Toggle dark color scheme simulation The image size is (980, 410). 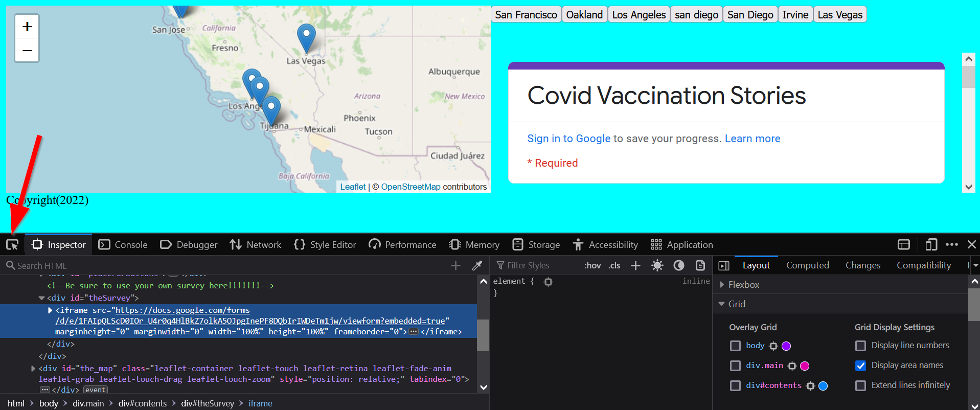coord(679,265)
